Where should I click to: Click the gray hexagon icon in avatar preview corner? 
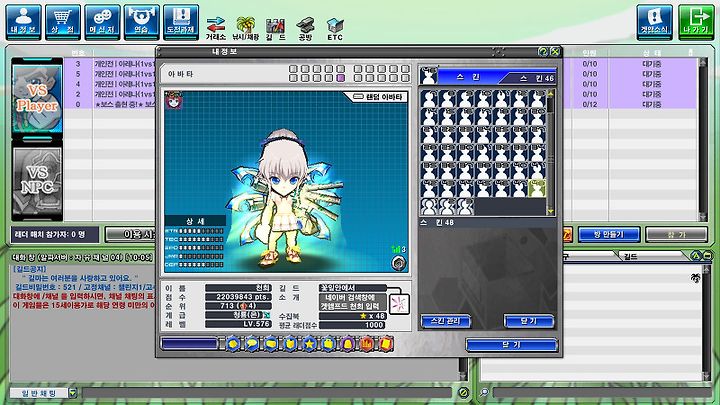399,263
